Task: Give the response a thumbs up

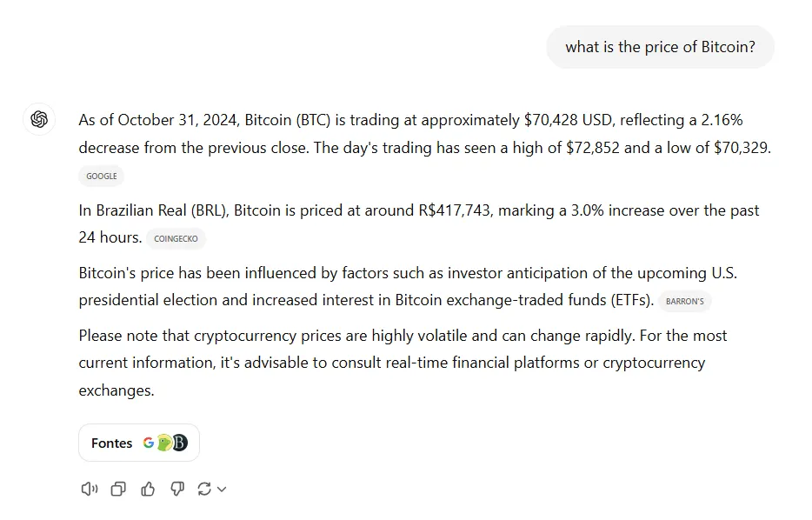Action: 148,490
